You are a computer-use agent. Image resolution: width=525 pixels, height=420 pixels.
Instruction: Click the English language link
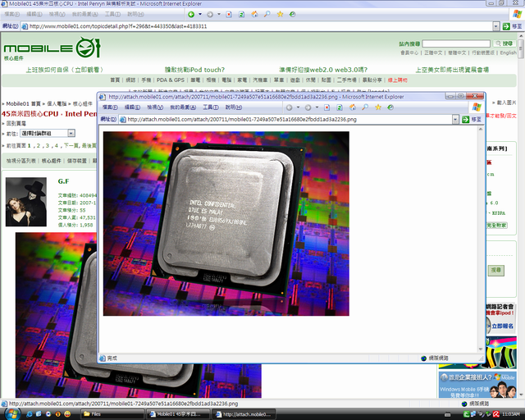tap(508, 53)
